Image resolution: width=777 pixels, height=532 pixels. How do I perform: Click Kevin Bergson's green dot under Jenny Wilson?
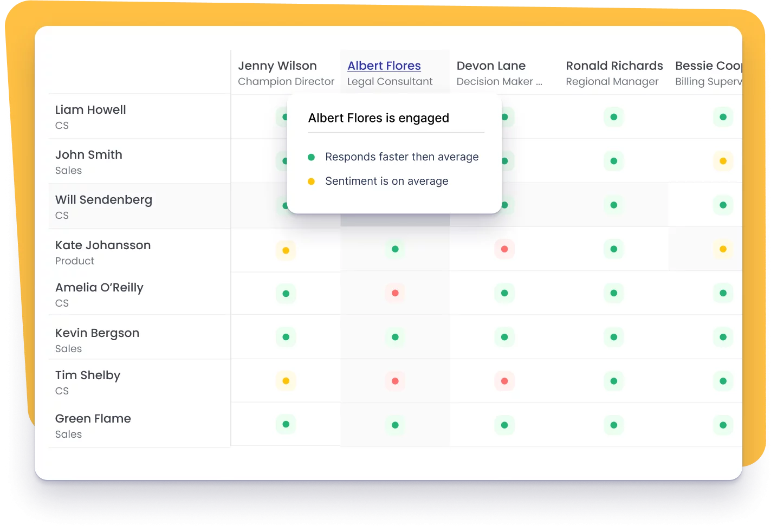(286, 337)
